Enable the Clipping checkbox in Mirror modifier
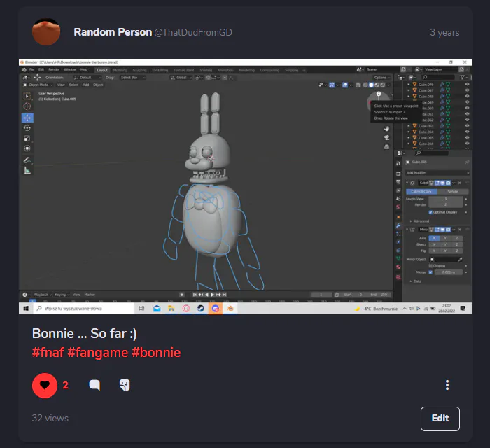Image resolution: width=490 pixels, height=448 pixels. (430, 266)
